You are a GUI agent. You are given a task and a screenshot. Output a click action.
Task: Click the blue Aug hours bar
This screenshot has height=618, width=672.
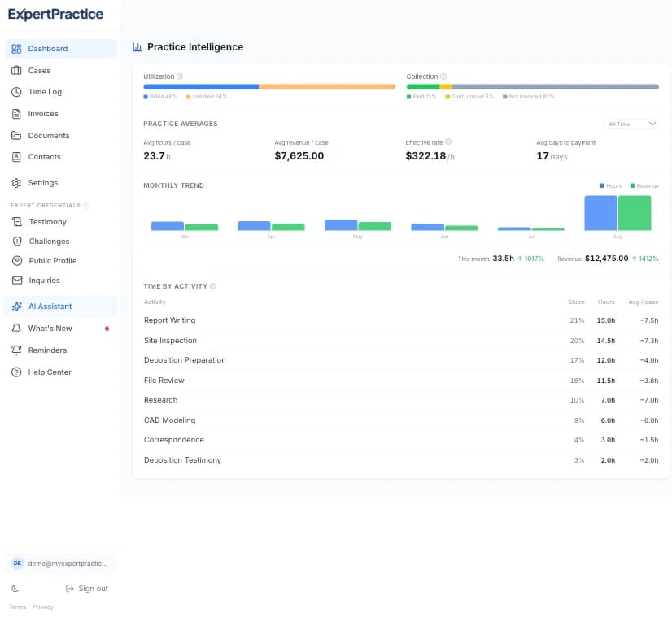pos(601,213)
